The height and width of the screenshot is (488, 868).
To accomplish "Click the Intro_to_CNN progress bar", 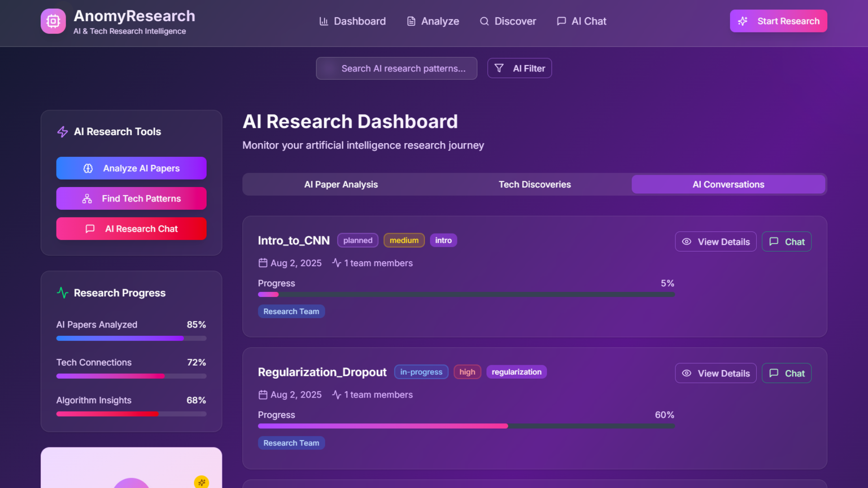I will (466, 295).
